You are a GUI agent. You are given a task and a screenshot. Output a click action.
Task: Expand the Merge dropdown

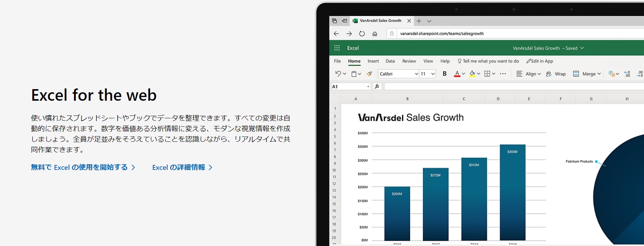coord(599,74)
